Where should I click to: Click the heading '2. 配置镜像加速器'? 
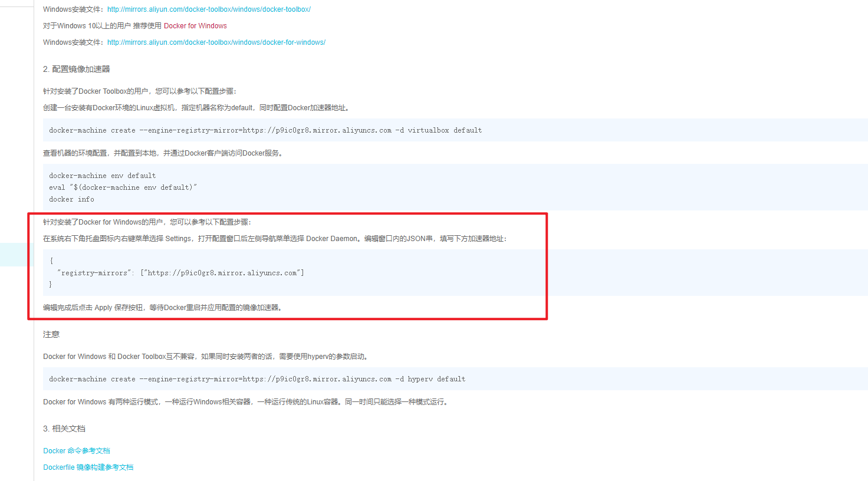point(77,69)
